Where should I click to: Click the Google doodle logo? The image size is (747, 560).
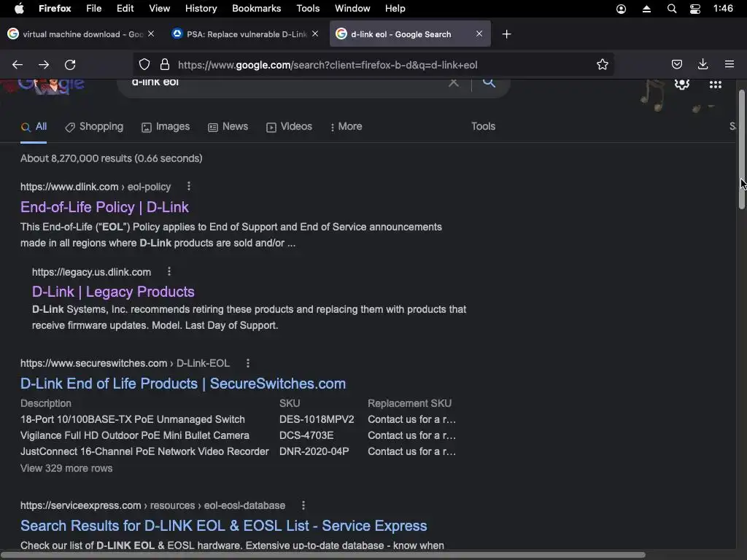[52, 85]
